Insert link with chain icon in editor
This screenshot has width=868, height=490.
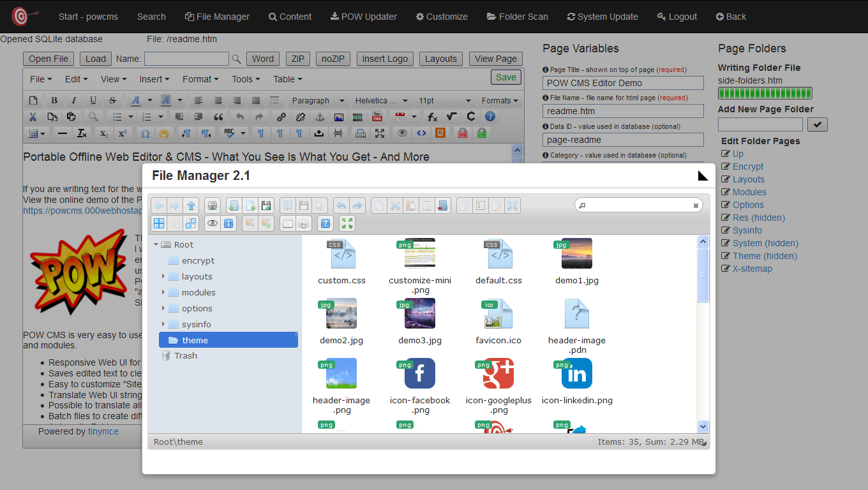point(281,117)
